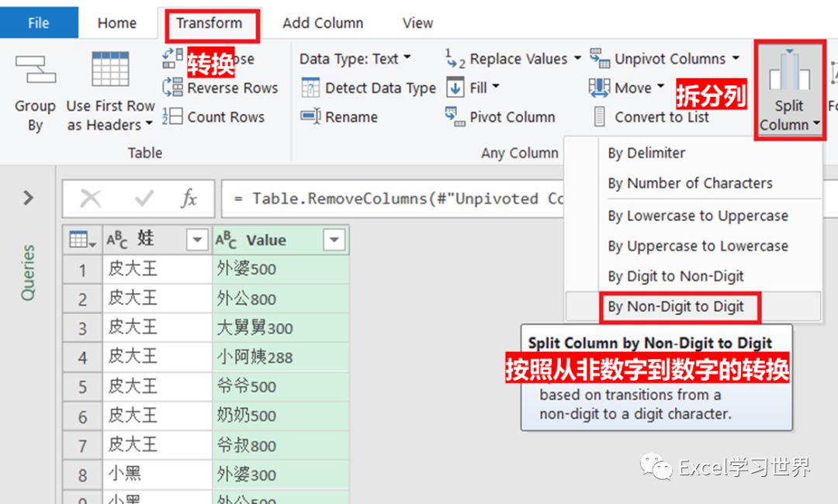Click the Unpivot Columns icon
Screen dimensions: 838x504
600,58
